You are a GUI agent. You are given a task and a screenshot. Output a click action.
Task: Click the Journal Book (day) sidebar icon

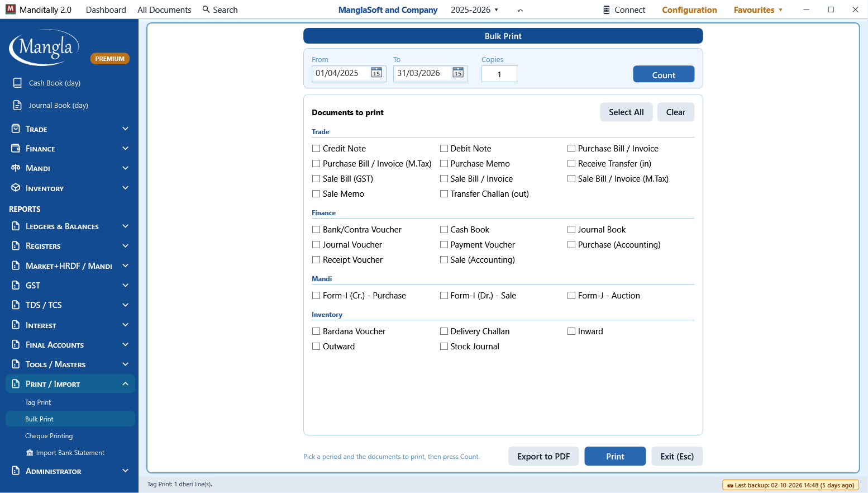point(17,105)
